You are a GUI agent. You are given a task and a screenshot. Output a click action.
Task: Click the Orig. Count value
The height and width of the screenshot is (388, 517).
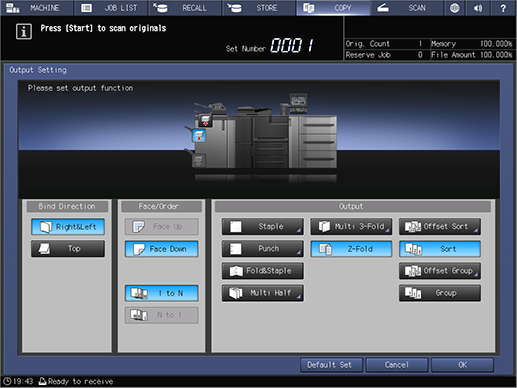[x=420, y=44]
